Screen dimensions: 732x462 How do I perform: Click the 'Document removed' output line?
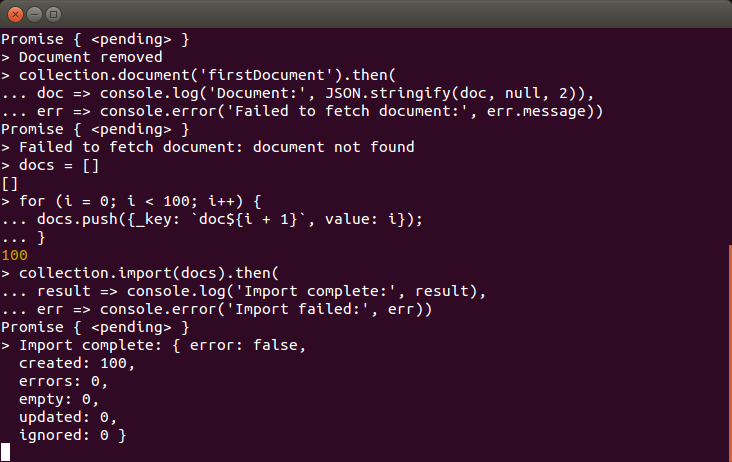tap(91, 57)
